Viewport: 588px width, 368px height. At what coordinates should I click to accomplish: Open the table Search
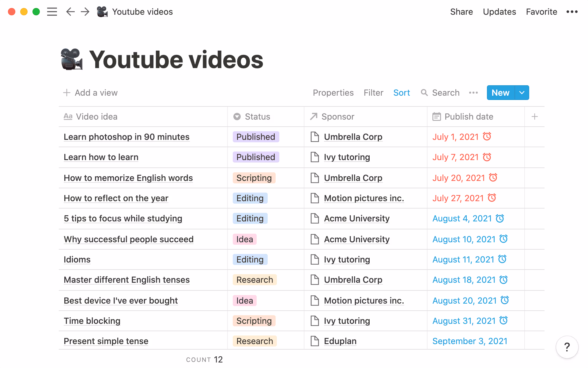440,93
